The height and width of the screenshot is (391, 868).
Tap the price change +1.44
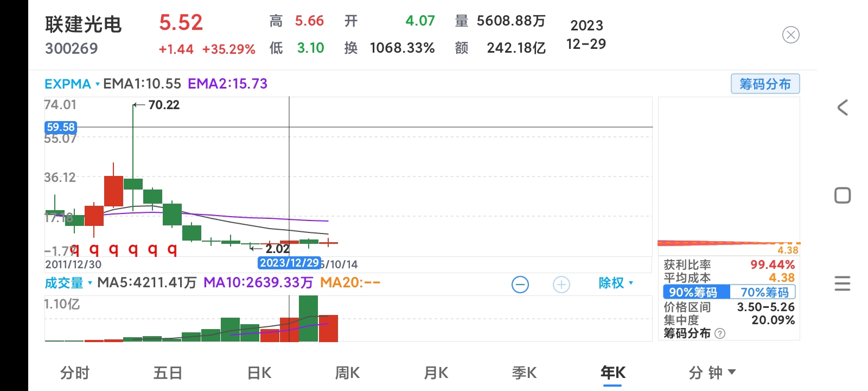pos(176,49)
